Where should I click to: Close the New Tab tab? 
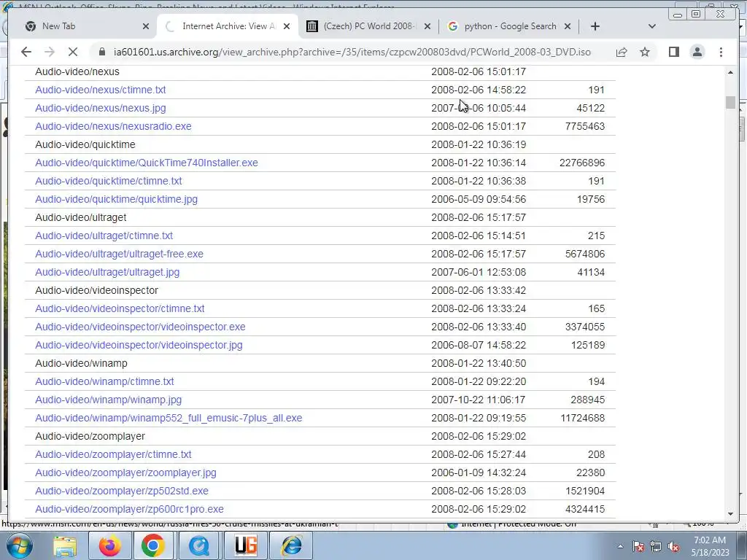pyautogui.click(x=146, y=26)
